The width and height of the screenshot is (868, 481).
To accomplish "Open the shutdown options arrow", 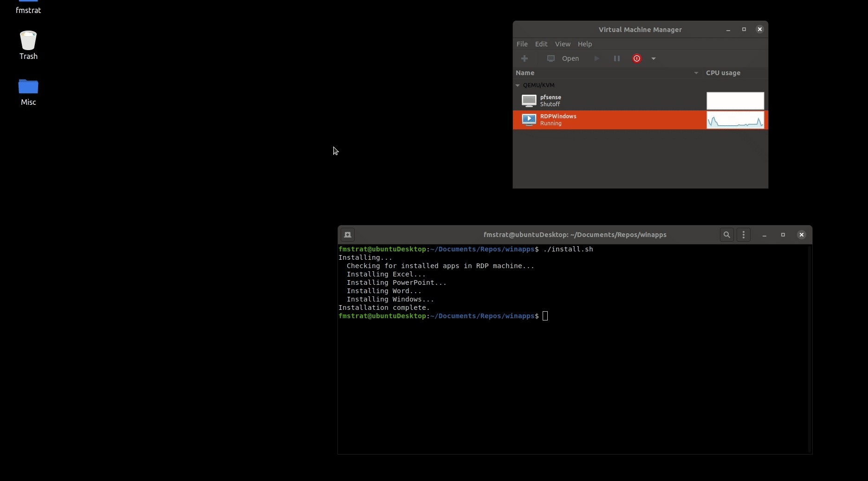I will tap(654, 59).
